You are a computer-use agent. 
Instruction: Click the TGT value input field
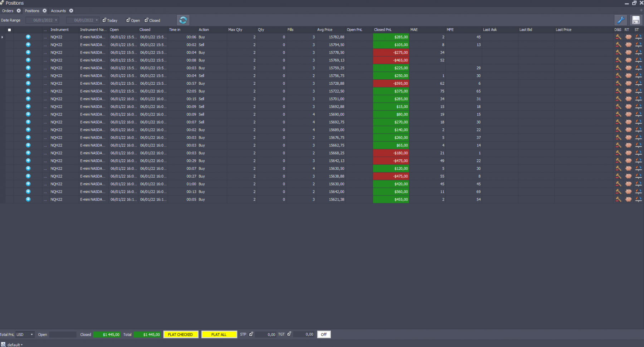tap(304, 334)
